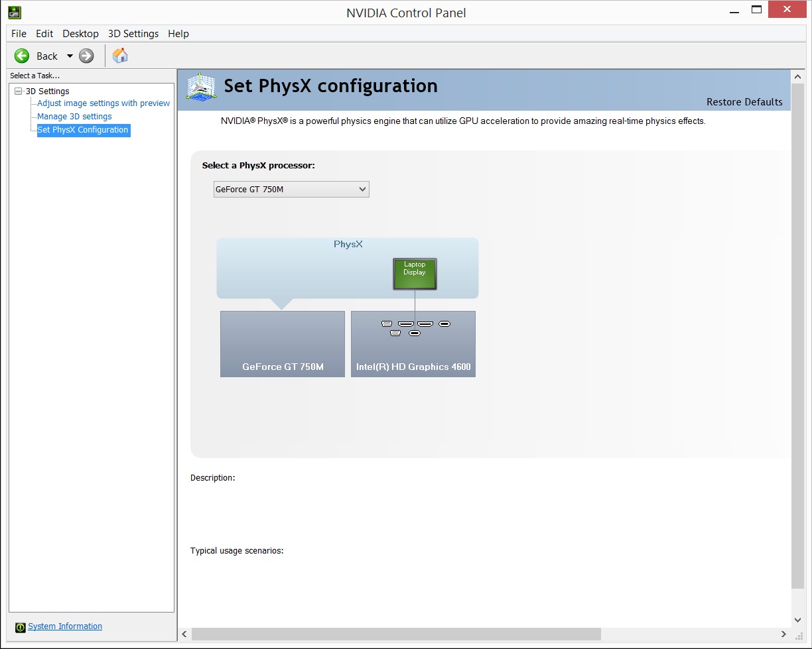Select Manage 3D settings in tree

click(74, 117)
